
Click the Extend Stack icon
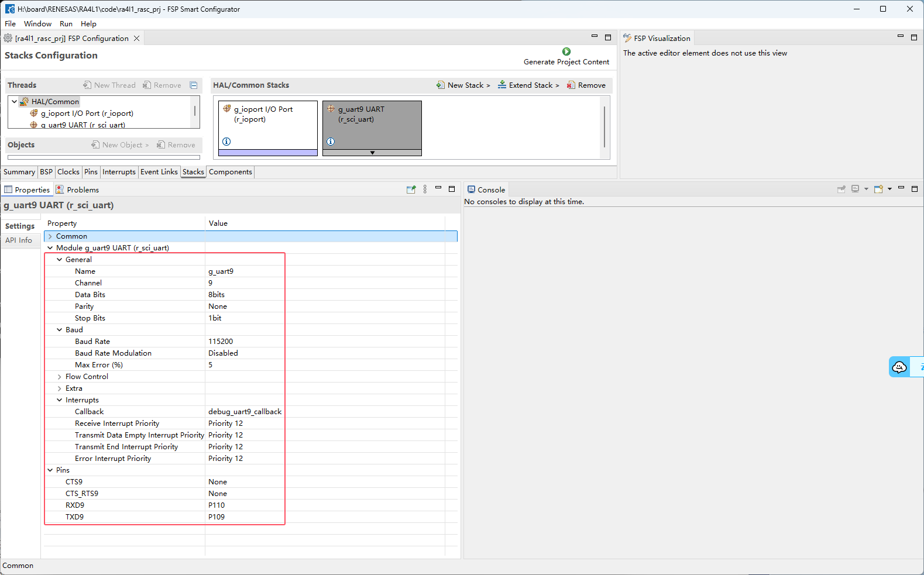coord(502,85)
